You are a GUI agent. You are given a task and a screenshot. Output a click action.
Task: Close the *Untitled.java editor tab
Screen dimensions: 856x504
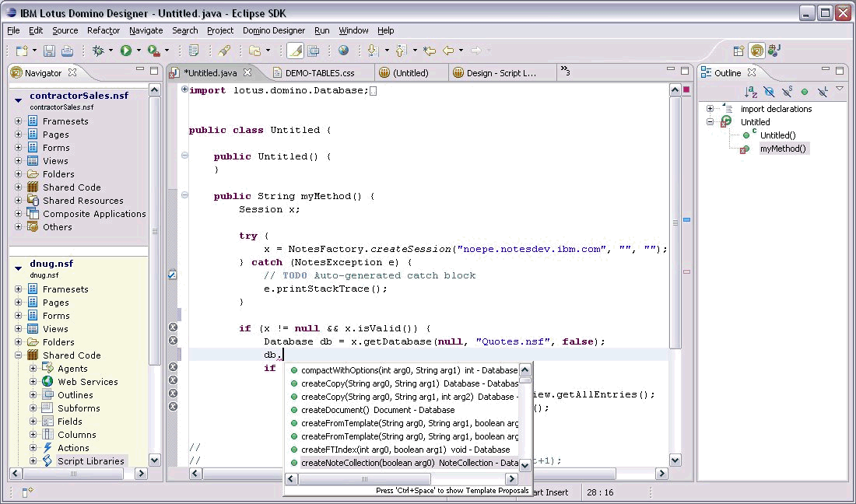[x=247, y=72]
